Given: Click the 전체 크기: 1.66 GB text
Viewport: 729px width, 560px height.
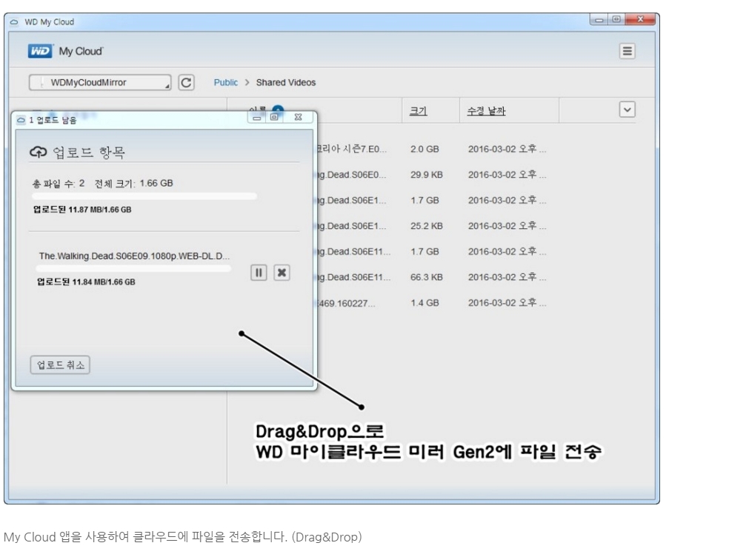Looking at the screenshot, I should (134, 184).
